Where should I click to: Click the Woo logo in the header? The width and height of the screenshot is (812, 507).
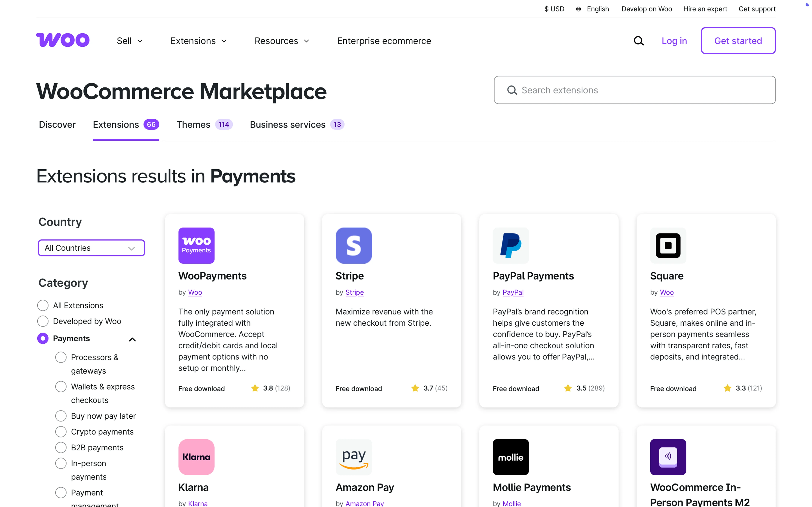coord(63,40)
